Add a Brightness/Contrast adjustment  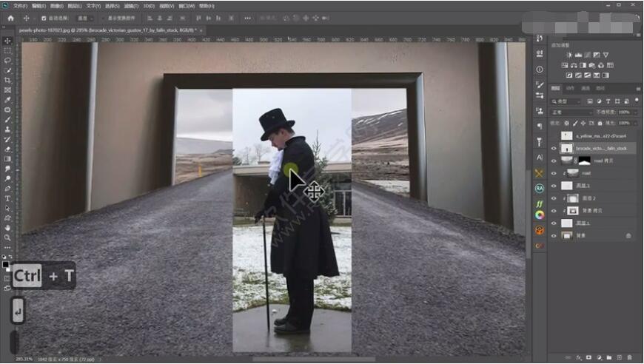coord(569,55)
